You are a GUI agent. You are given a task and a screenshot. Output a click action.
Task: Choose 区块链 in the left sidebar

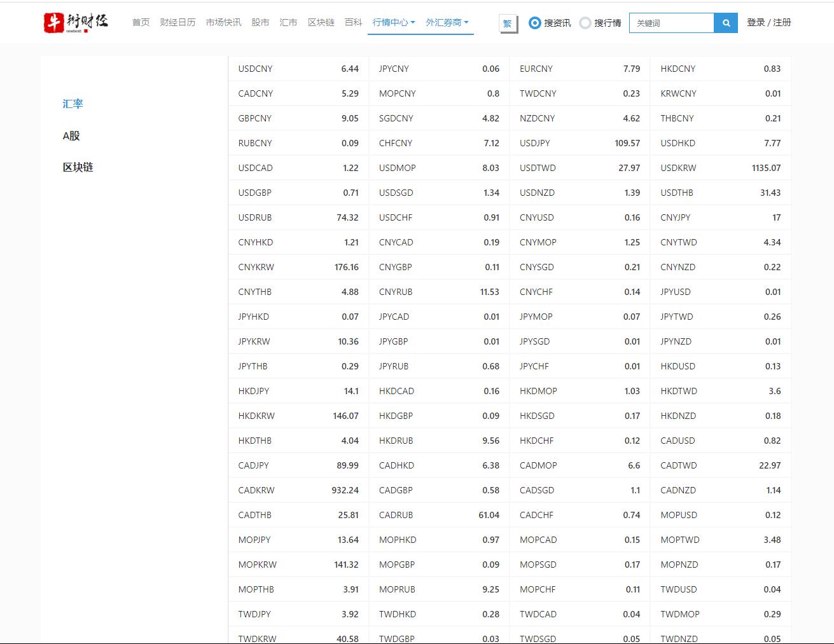(x=78, y=167)
